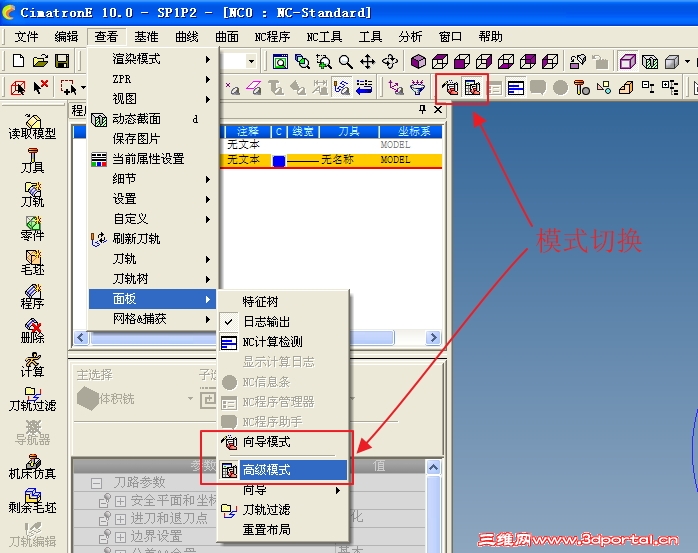Open 机床仿真 machine simulation
This screenshot has height=553, width=698.
32,467
